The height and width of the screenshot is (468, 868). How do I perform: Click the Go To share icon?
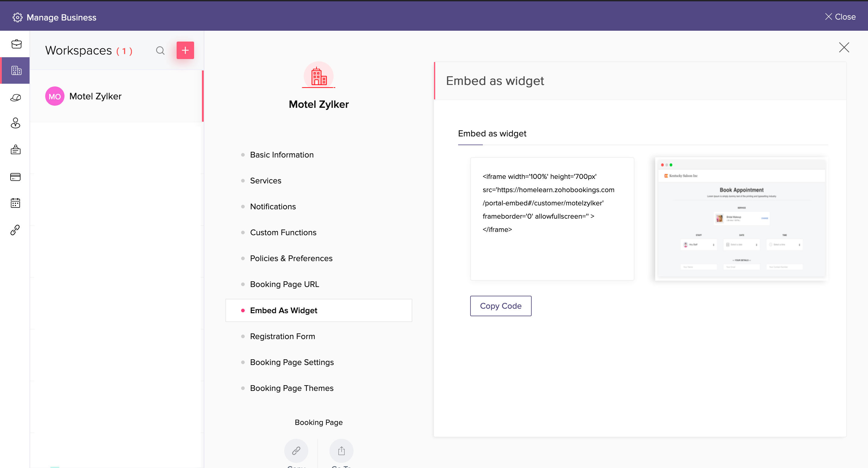(341, 451)
